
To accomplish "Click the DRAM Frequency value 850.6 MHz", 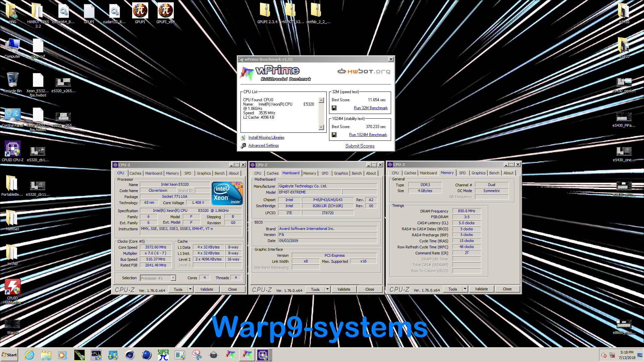I will point(467,211).
